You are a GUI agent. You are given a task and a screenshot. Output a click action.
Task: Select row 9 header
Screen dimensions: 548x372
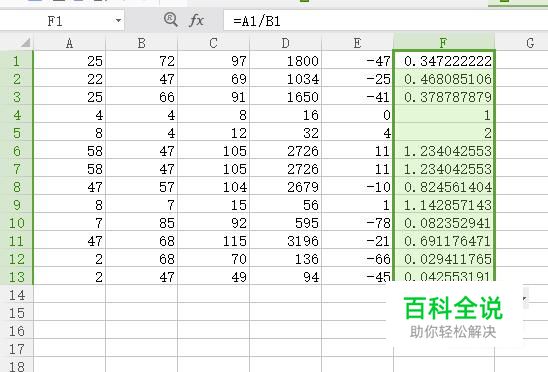(x=16, y=205)
